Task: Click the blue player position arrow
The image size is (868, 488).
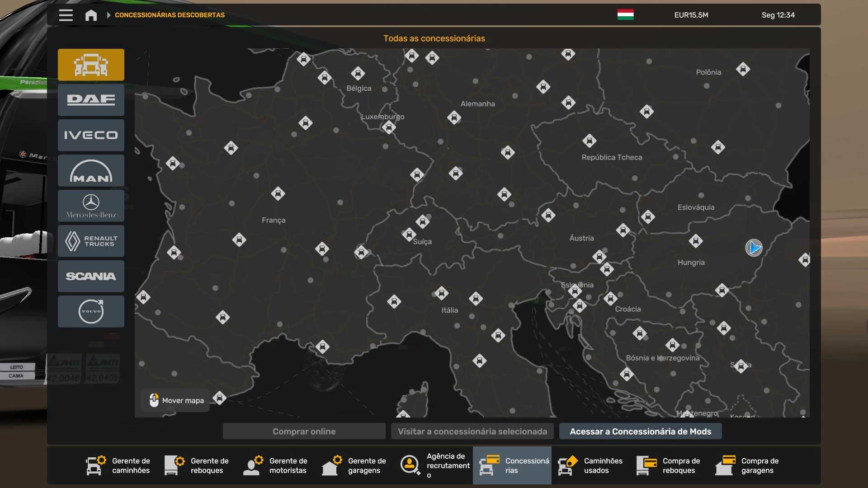Action: 754,248
